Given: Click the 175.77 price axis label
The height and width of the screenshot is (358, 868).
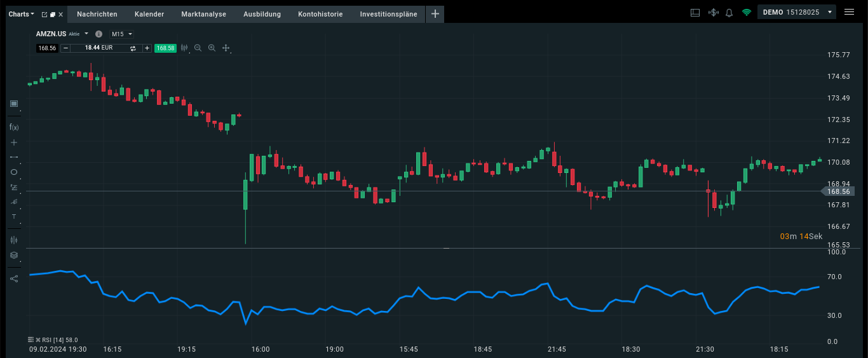Looking at the screenshot, I should [x=839, y=55].
